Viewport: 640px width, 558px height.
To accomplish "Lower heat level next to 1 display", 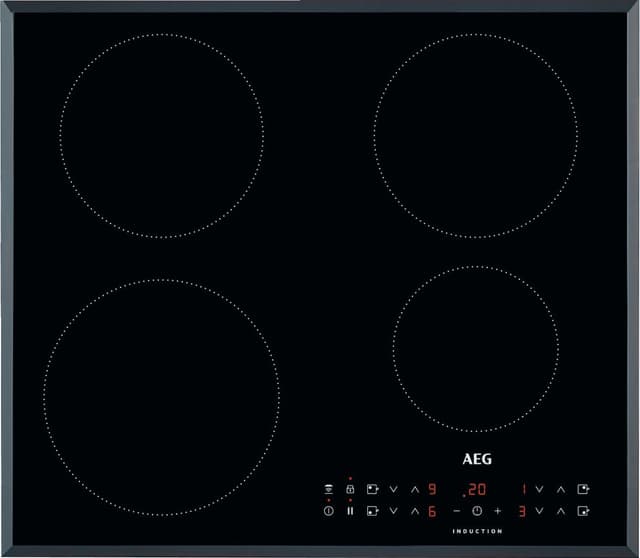I will [540, 489].
